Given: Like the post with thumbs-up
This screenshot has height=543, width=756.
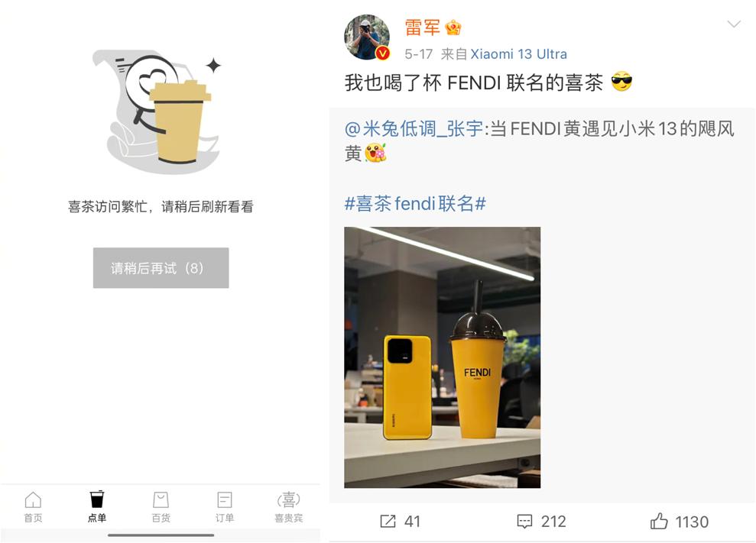Looking at the screenshot, I should (x=659, y=522).
